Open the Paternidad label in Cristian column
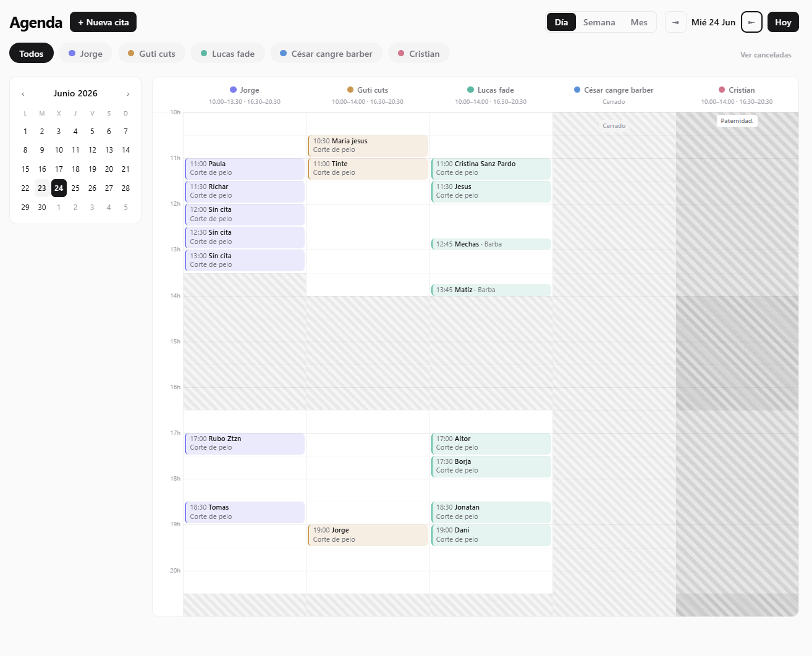This screenshot has width=812, height=656. click(x=737, y=121)
